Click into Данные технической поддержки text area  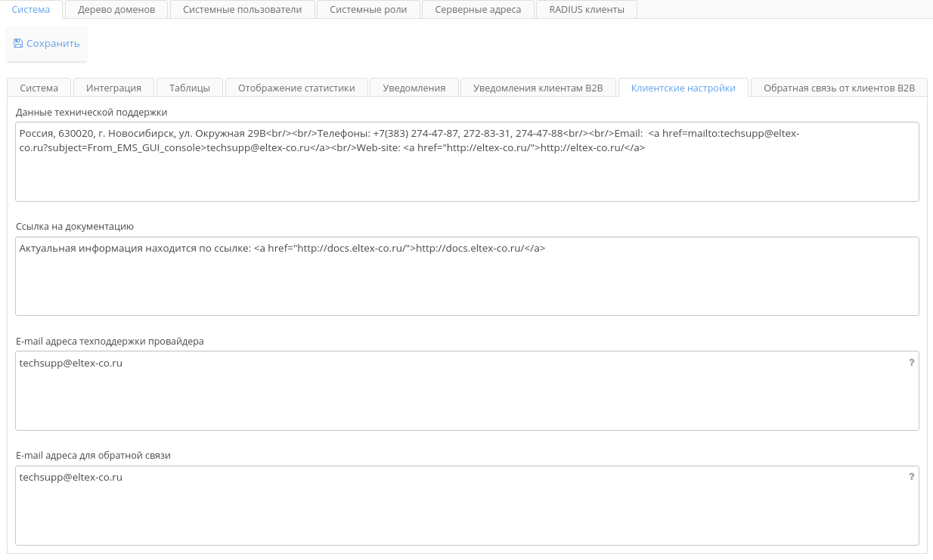[x=466, y=175]
